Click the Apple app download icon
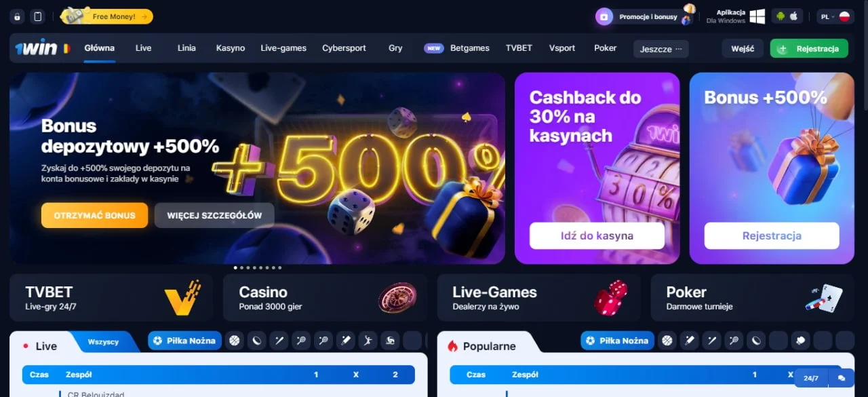 point(793,16)
